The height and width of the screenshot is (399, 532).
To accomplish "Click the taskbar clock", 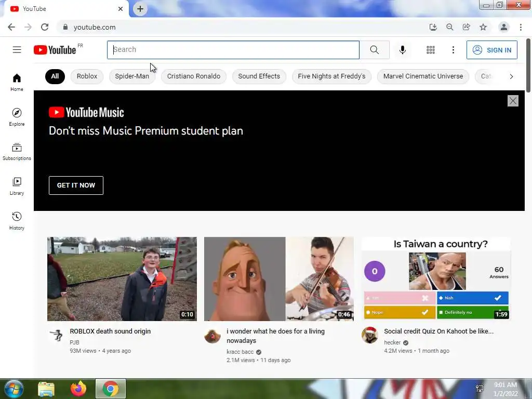I will 505,389.
